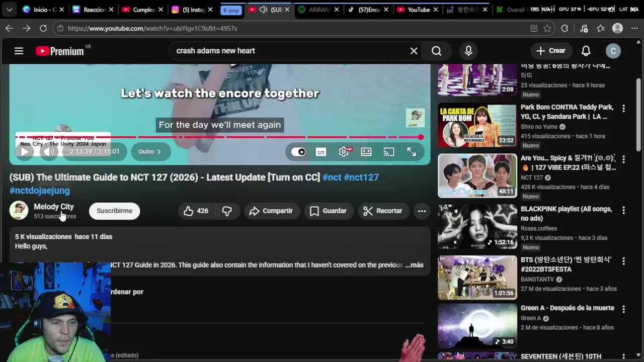Switch to the TikTok (57) tab

click(x=369, y=10)
